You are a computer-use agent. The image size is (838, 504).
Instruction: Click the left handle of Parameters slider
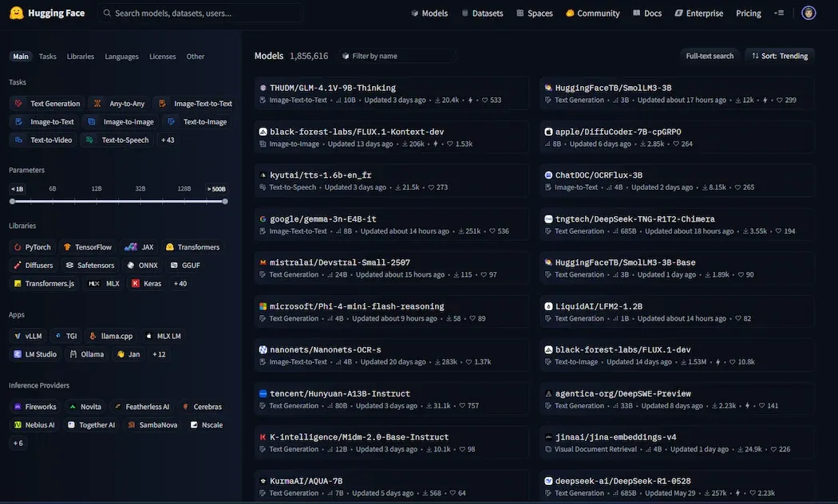pos(12,202)
